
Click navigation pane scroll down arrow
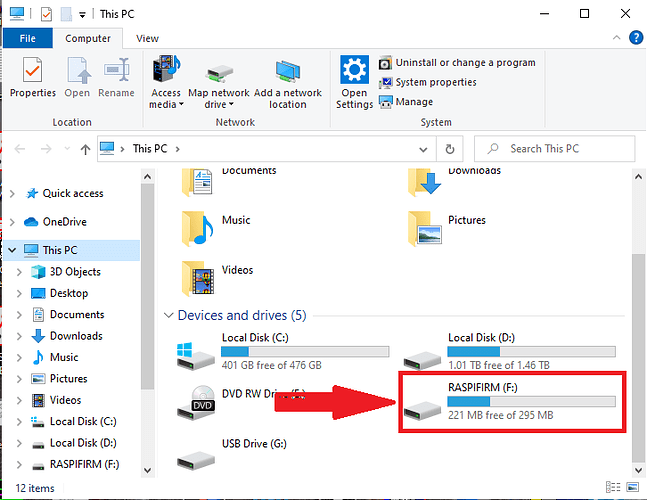pyautogui.click(x=147, y=470)
